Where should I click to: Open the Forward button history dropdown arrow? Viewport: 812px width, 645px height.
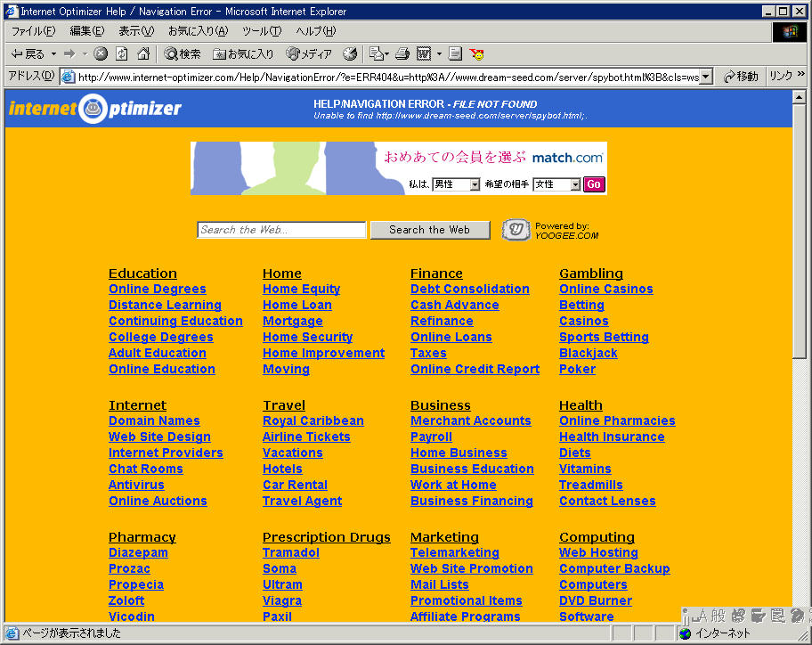click(x=85, y=53)
